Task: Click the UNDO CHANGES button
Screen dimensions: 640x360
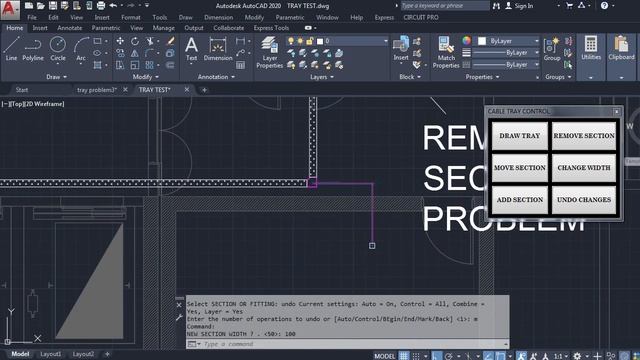Action: click(584, 200)
